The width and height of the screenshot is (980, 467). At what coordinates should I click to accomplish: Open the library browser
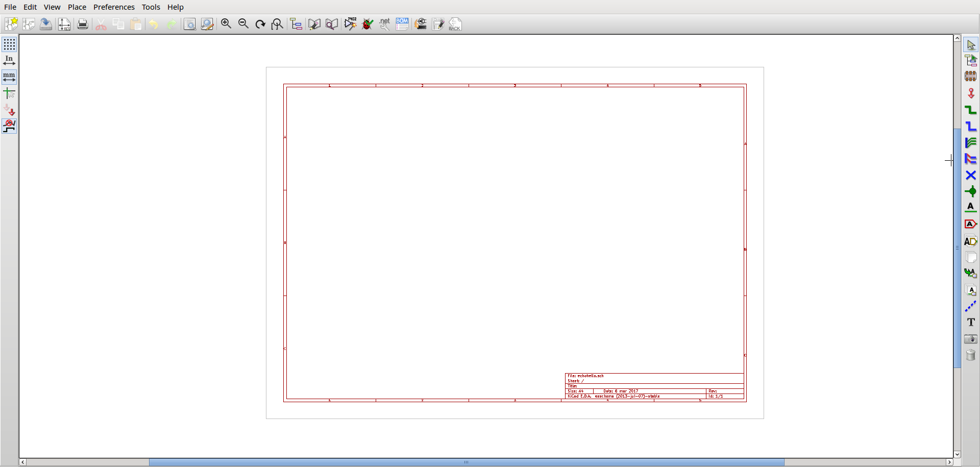332,24
